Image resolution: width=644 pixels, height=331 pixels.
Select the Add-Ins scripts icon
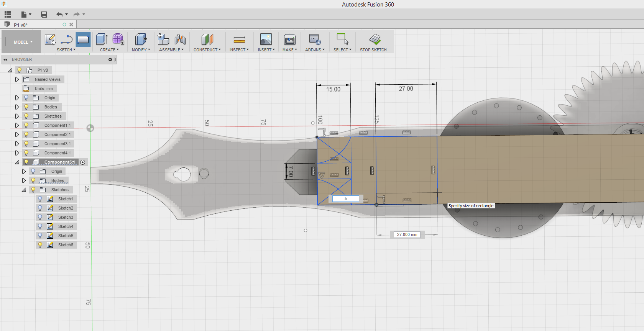pyautogui.click(x=315, y=39)
